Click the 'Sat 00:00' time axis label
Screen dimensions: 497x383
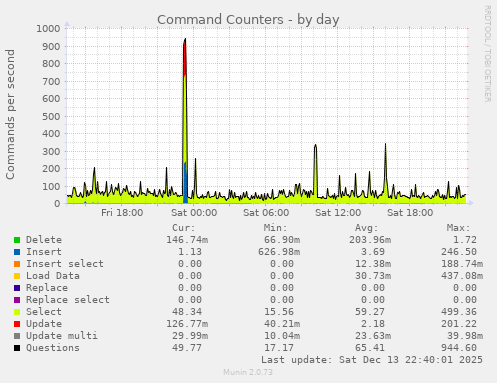click(194, 213)
